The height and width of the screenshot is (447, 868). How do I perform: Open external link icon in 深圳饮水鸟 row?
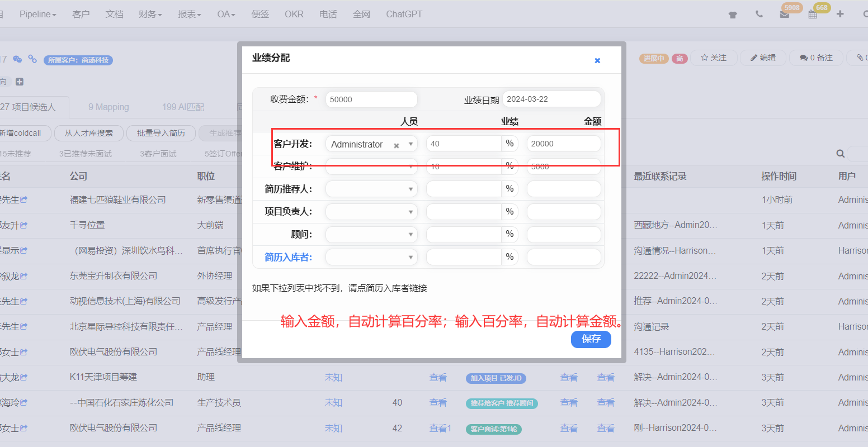tap(24, 250)
